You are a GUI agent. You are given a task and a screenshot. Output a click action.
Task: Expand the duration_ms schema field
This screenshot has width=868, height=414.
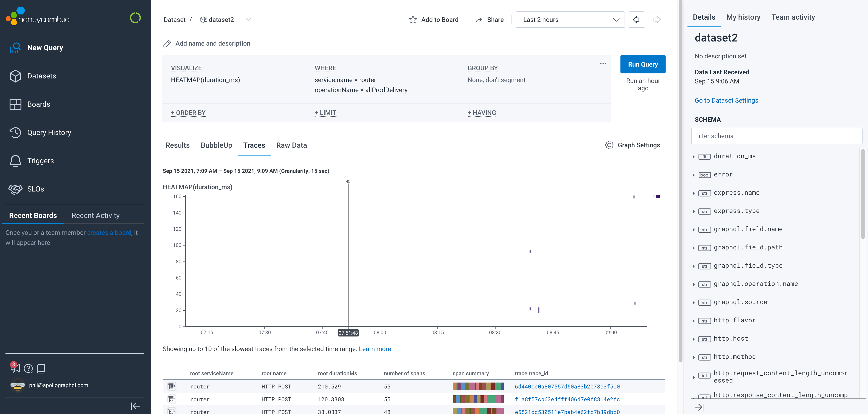tap(694, 157)
